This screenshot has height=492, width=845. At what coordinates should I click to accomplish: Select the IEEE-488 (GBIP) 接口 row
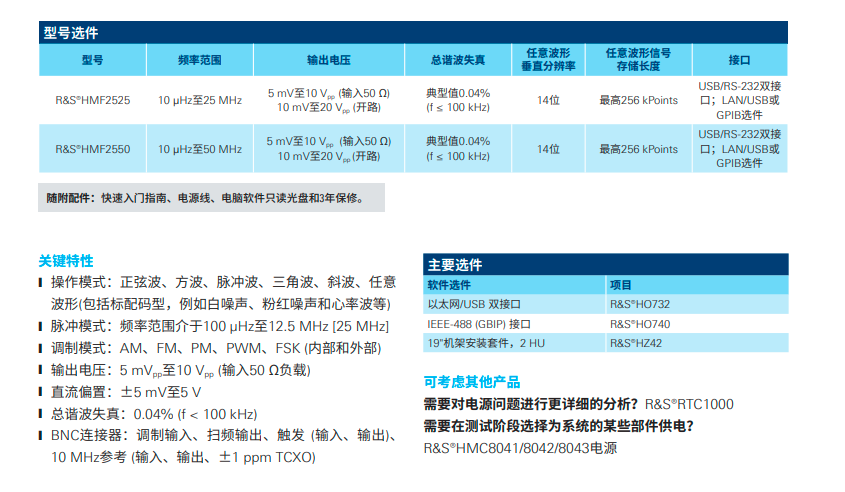(514, 324)
